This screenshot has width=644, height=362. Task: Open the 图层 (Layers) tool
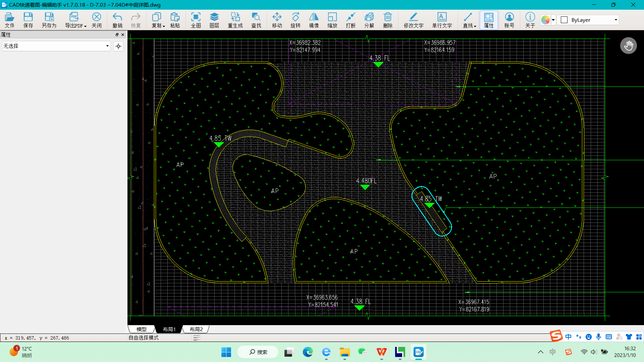(x=214, y=20)
